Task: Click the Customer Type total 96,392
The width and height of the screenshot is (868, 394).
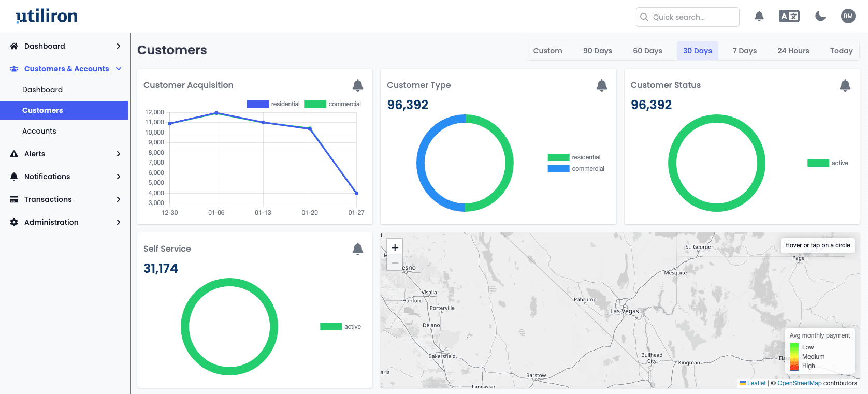Action: [408, 105]
